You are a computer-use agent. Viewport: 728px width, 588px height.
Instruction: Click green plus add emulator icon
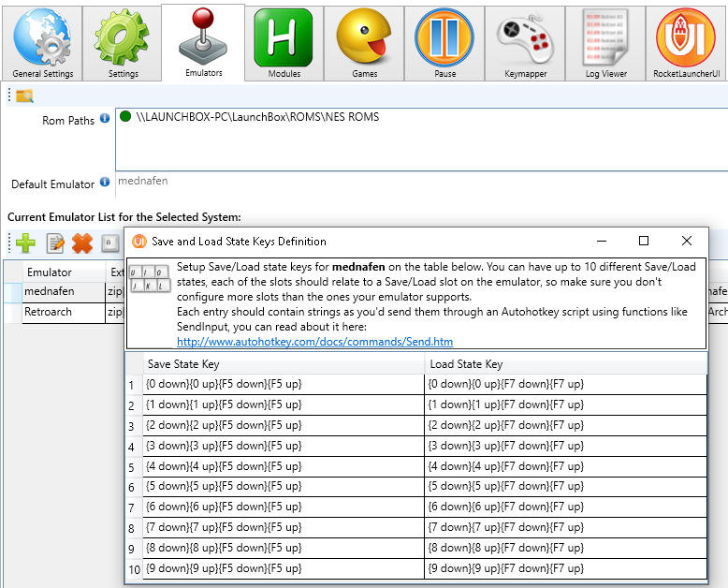coord(25,243)
